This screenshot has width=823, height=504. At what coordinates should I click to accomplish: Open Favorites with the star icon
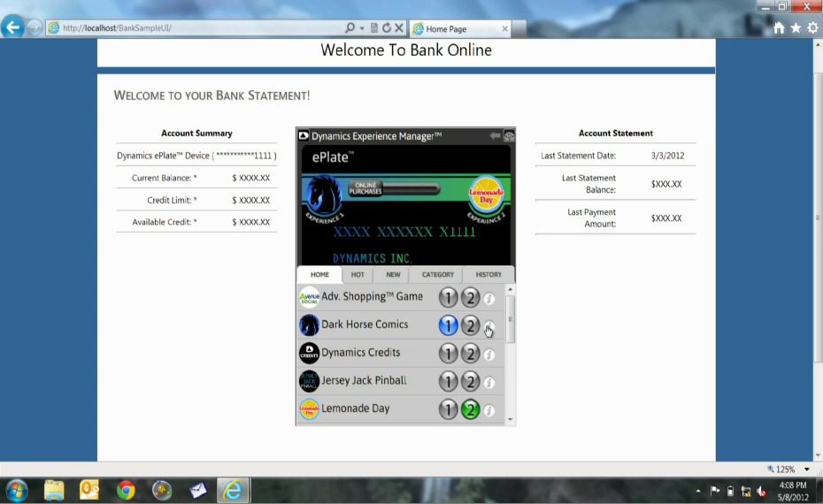pyautogui.click(x=796, y=27)
